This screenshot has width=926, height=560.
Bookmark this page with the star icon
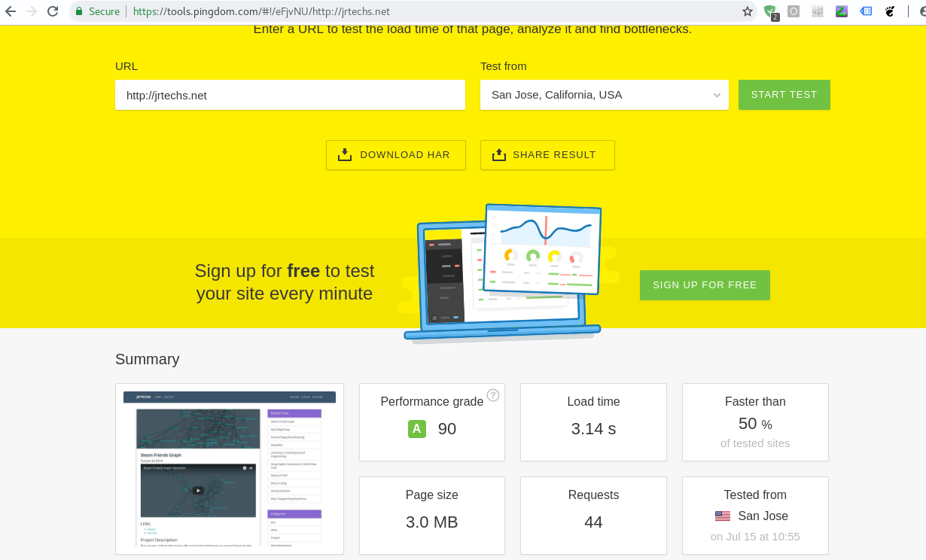[x=747, y=11]
